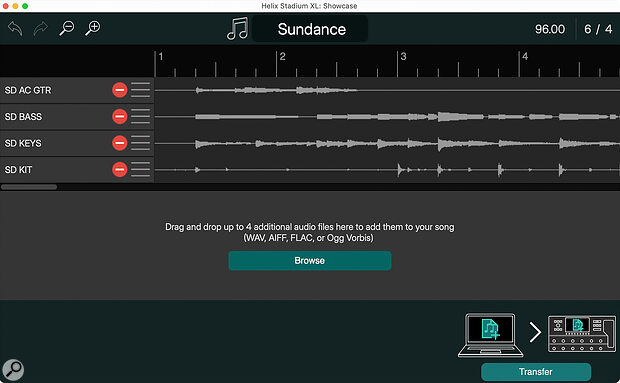The width and height of the screenshot is (620, 383).
Task: Open the magnifier in the bottom corner
Action: coord(13,370)
